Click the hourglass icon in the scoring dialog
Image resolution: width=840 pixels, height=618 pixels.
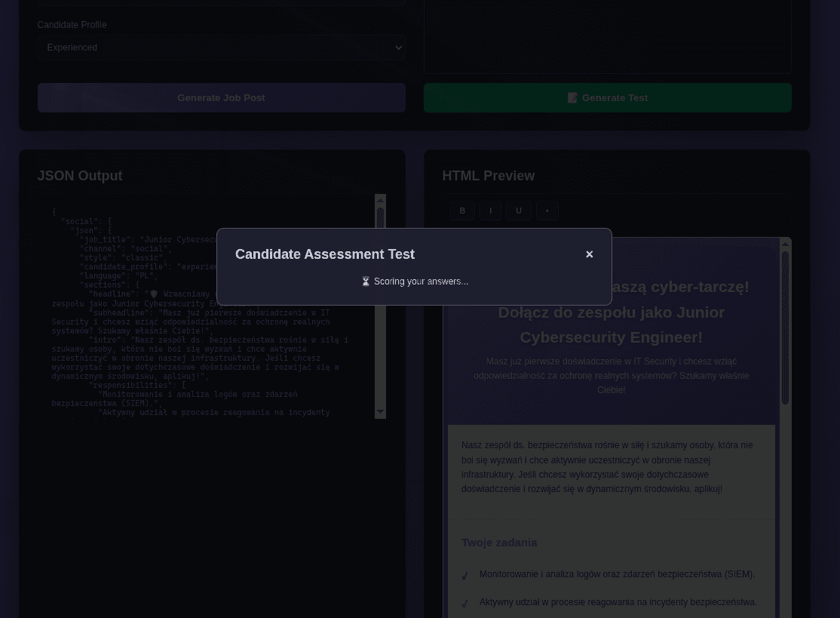[366, 281]
